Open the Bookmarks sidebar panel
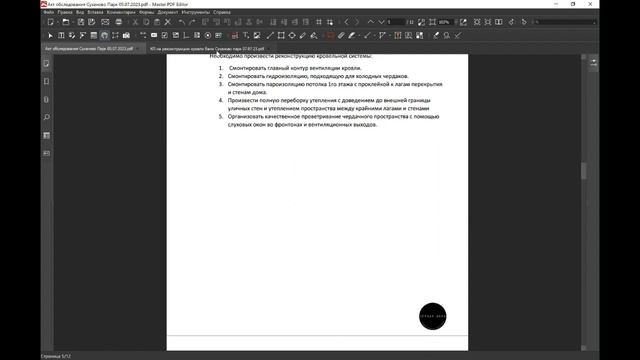 (x=47, y=82)
